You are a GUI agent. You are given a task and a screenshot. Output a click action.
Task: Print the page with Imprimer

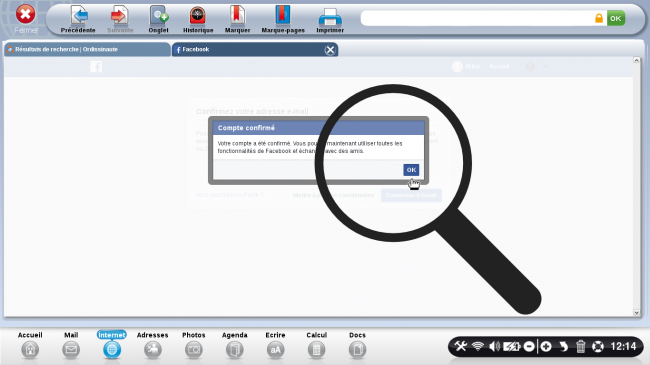(x=330, y=19)
